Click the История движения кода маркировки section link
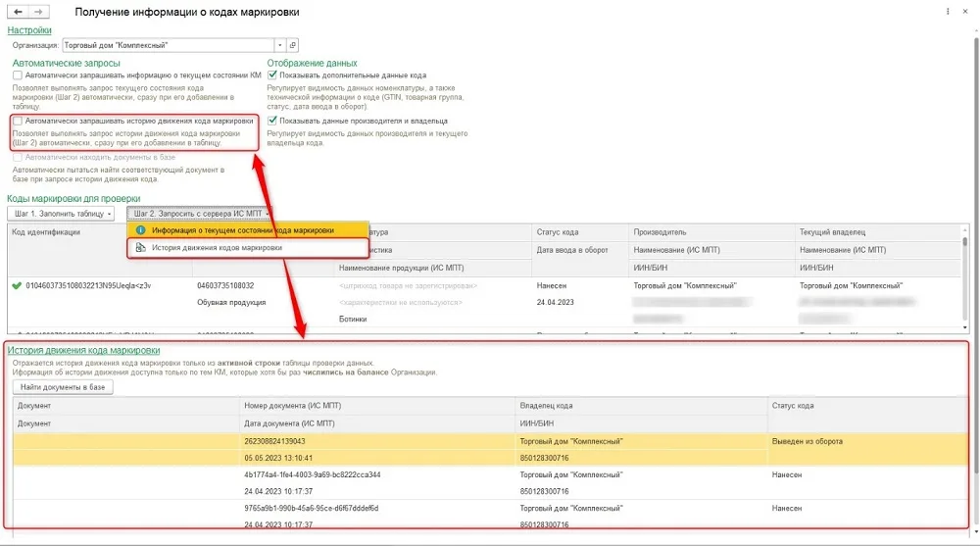The width and height of the screenshot is (980, 546). tap(83, 350)
